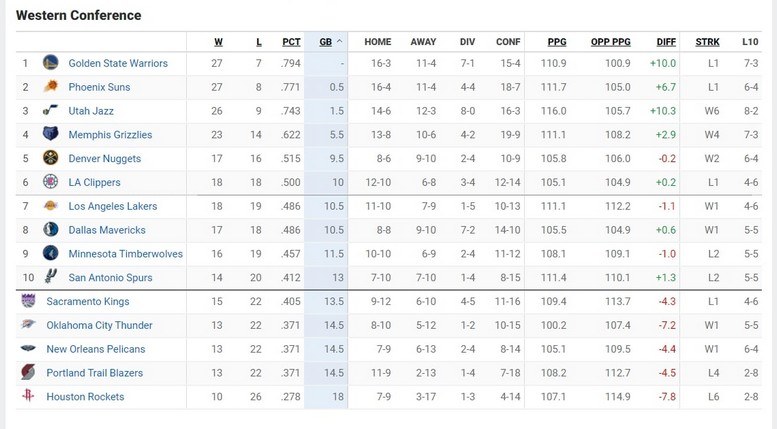Click the Phoenix Suns logo icon
The height and width of the screenshot is (429, 777).
click(x=50, y=87)
